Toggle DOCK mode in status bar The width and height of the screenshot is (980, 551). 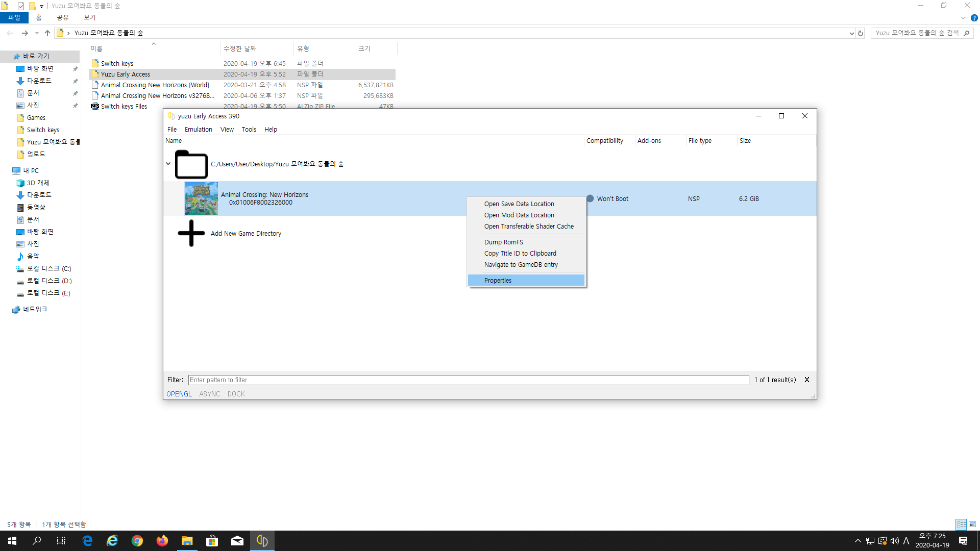[x=236, y=394]
